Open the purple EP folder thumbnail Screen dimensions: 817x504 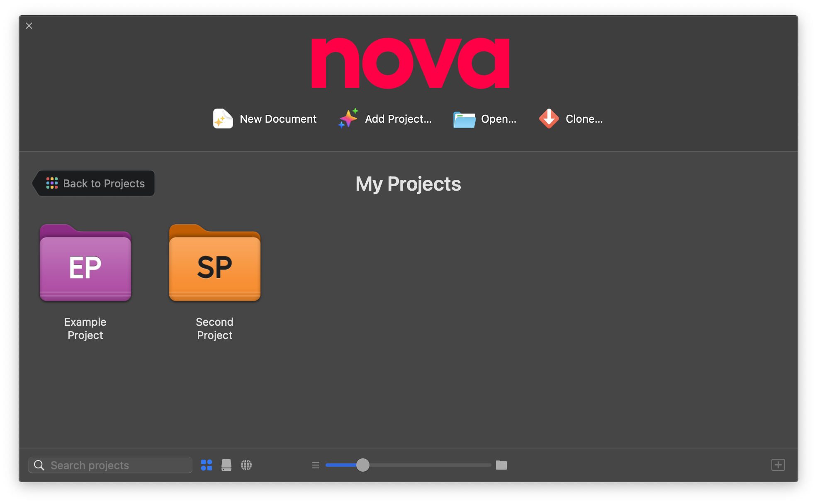coord(85,263)
